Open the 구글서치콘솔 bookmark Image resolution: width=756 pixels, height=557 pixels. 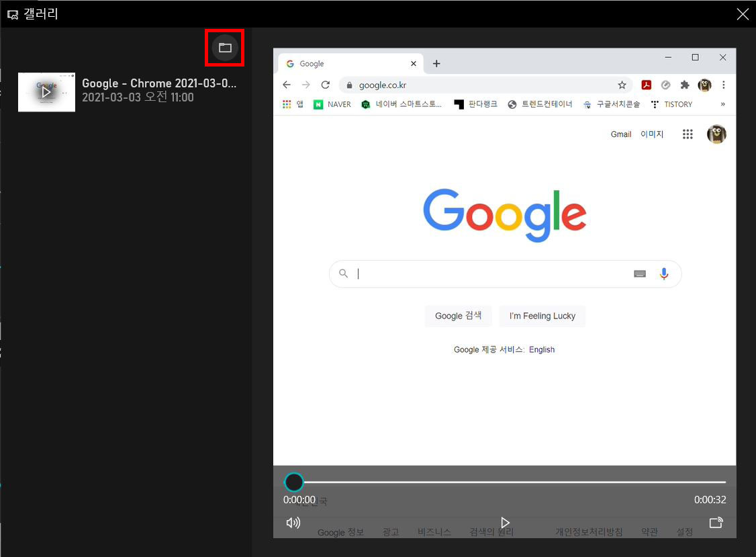(612, 104)
